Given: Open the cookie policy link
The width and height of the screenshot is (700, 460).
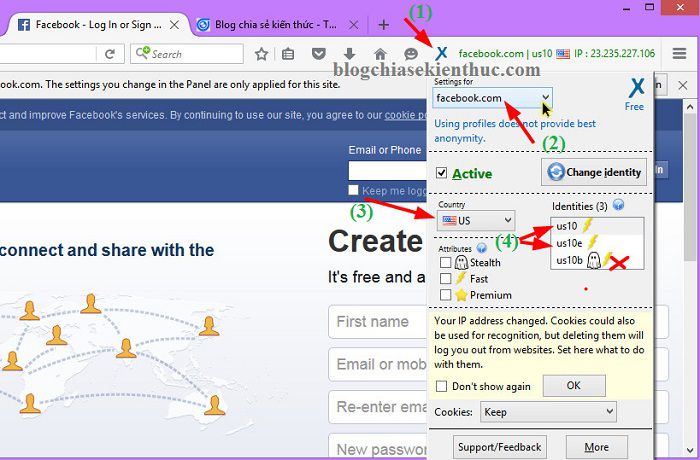Looking at the screenshot, I should [406, 115].
